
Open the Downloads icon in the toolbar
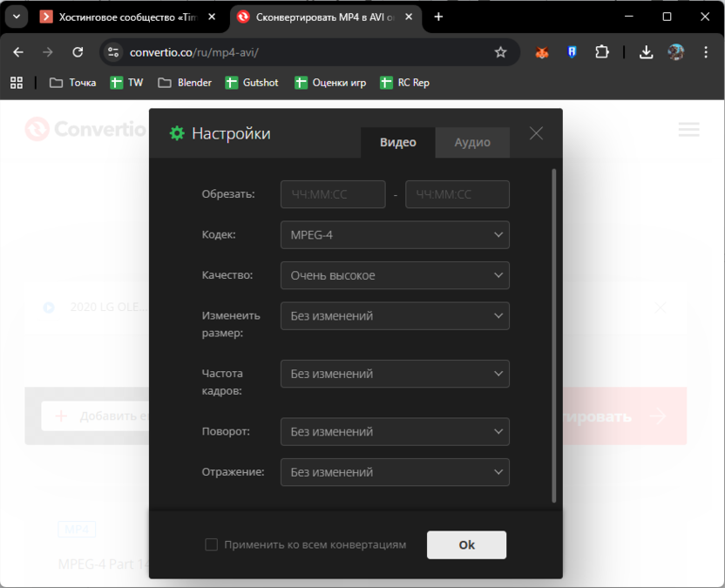[646, 52]
